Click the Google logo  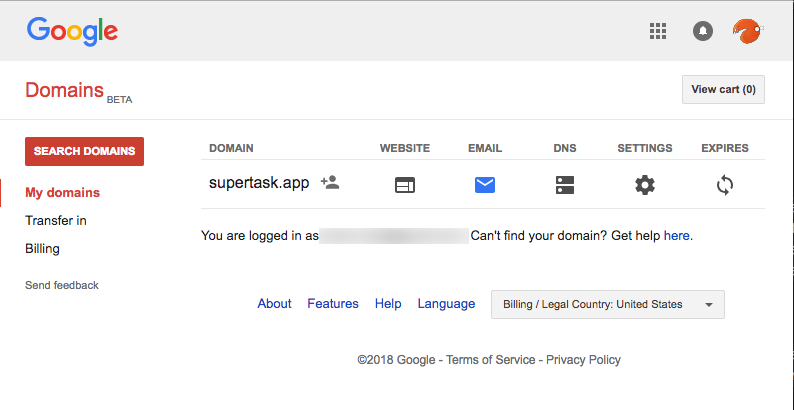[x=72, y=31]
